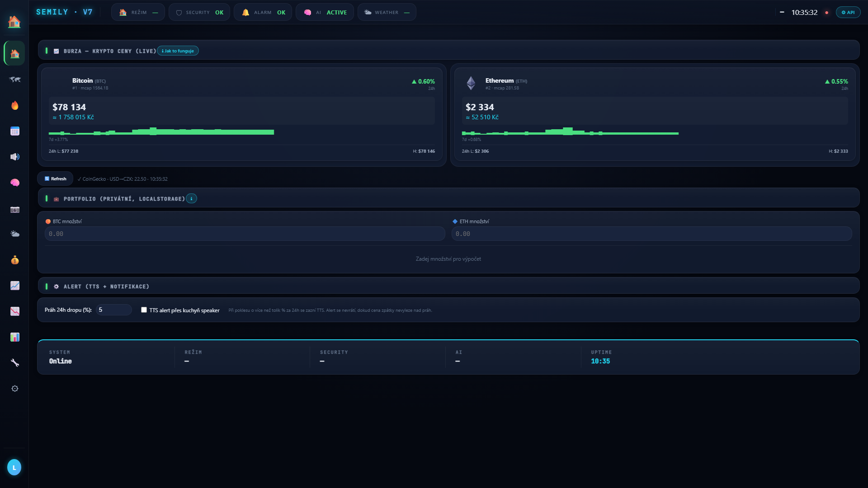Click the Bitcoin high H: $78 146
The height and width of the screenshot is (488, 868).
tap(424, 151)
